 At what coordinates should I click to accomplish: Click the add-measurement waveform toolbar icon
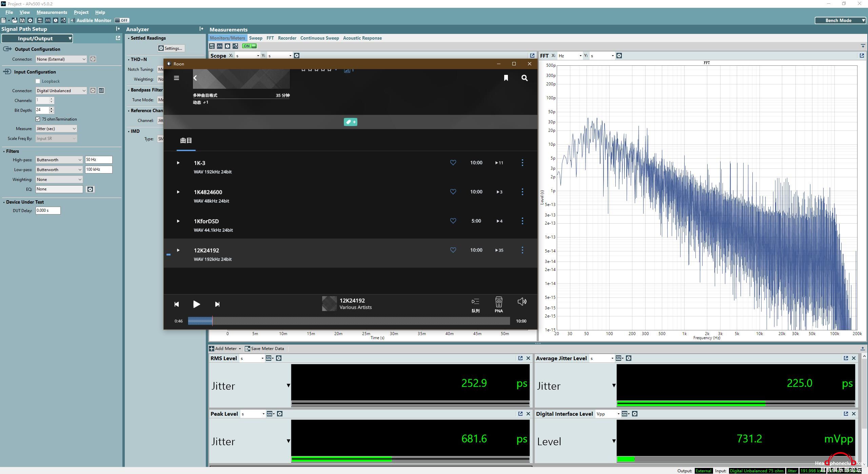point(63,20)
